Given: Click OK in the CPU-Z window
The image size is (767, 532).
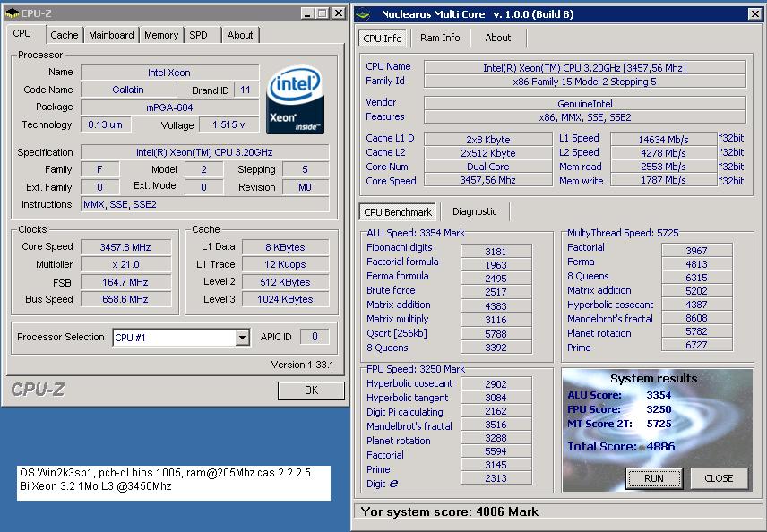Looking at the screenshot, I should (x=311, y=390).
